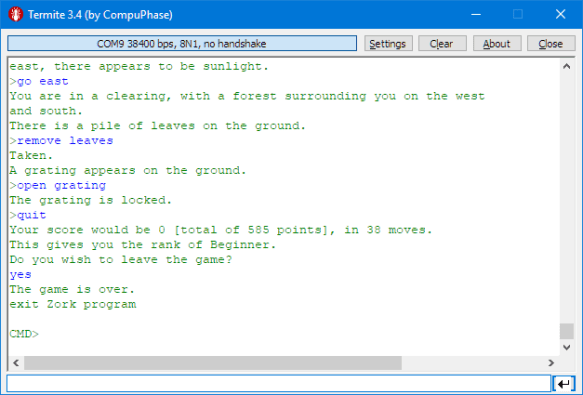Click the 'yes' reply text

click(x=20, y=274)
